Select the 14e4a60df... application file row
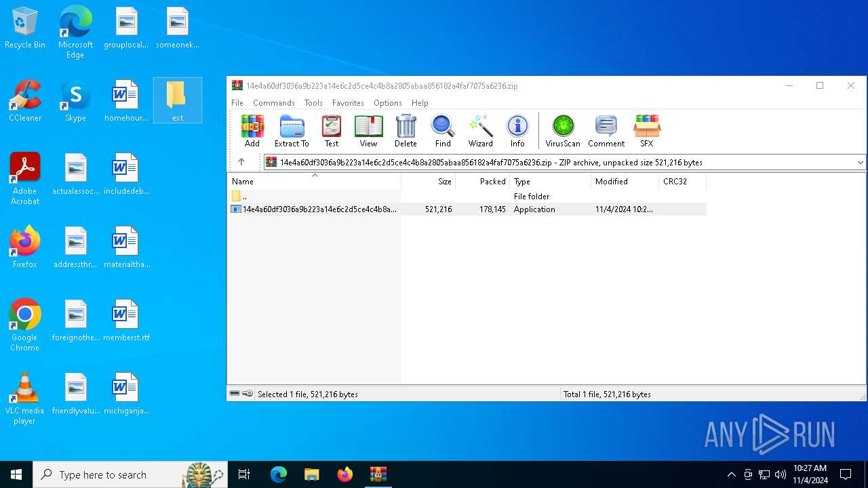The width and height of the screenshot is (868, 488). (467, 209)
